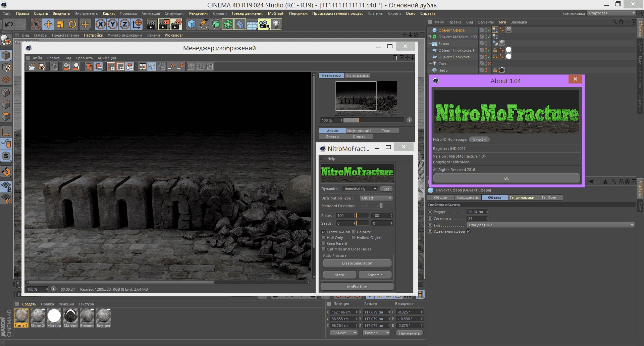Click the Undo arrow in main toolbar
The image size is (644, 346).
[9, 24]
